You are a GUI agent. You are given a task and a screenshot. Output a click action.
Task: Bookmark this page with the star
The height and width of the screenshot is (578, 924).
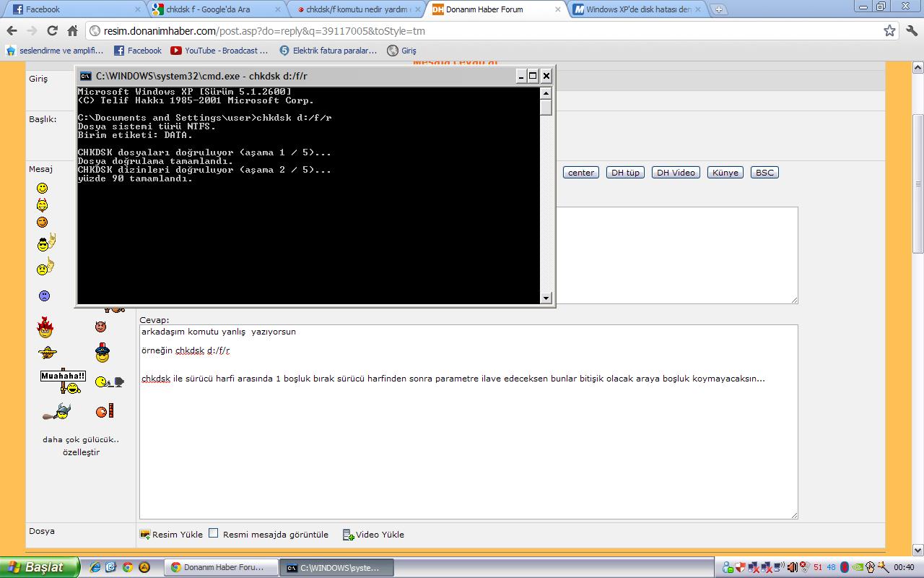coord(889,30)
